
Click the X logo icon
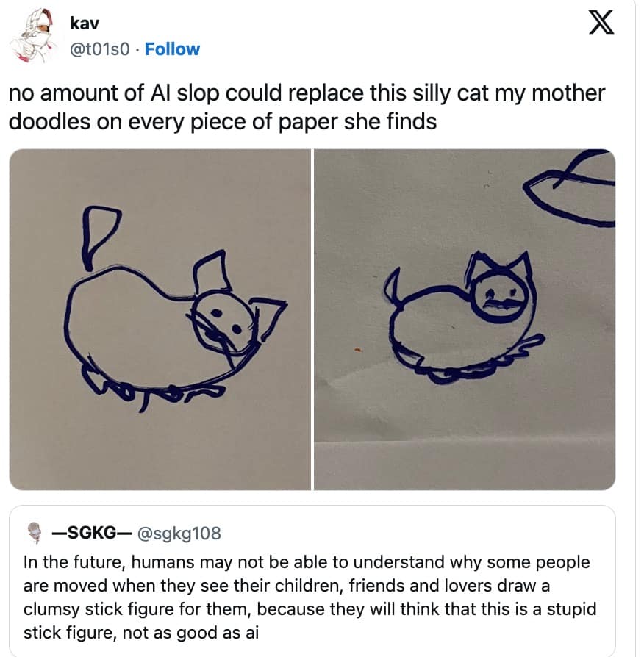tap(601, 23)
